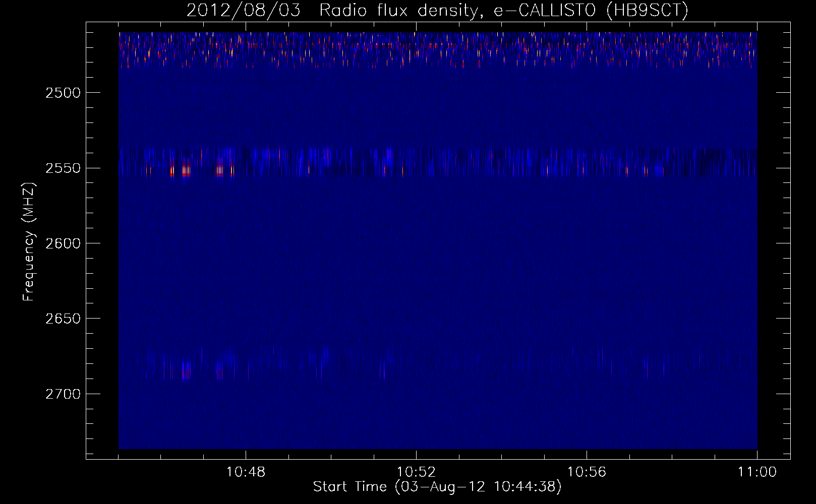
Task: Click the plot title '2012/08/03 Radio flux density, e-CALLISTO (HB9SCT)'
Action: click(x=437, y=10)
